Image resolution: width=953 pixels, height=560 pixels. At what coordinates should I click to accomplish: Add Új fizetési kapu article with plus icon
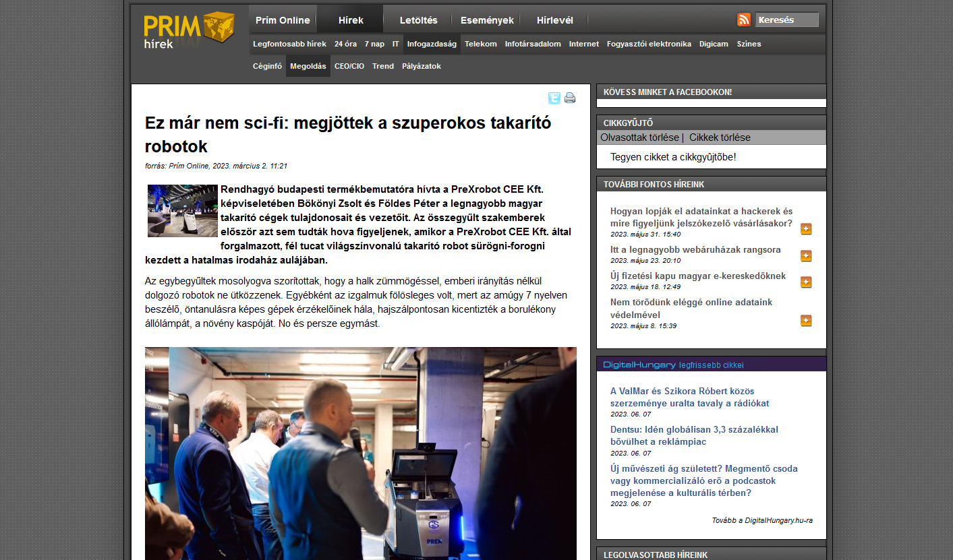806,282
